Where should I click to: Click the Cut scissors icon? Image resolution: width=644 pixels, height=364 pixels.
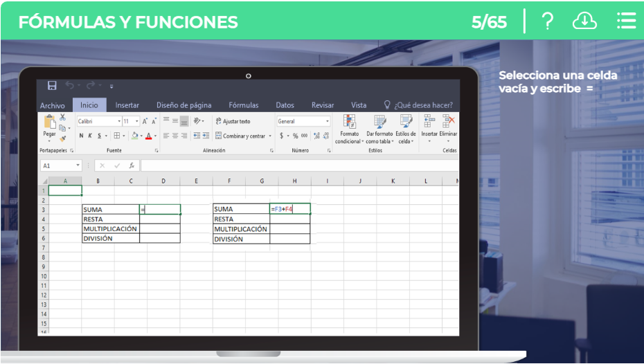coord(62,118)
